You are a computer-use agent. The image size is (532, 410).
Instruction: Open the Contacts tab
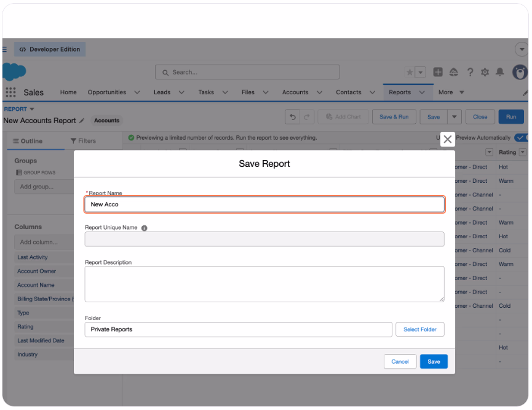coord(349,92)
